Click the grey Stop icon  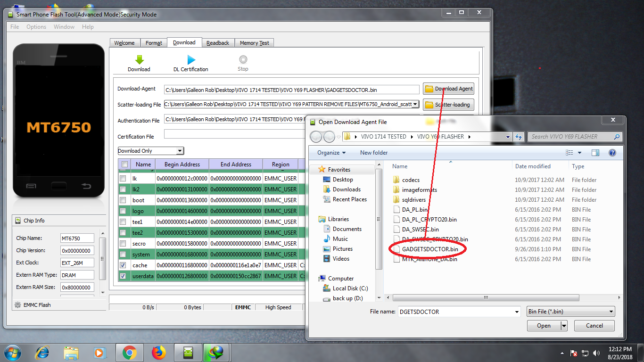pyautogui.click(x=243, y=59)
